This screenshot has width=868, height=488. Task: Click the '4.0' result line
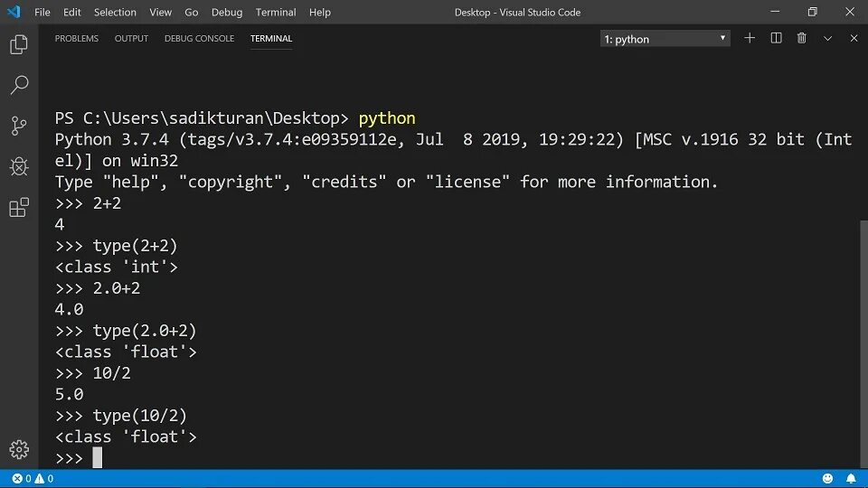pyautogui.click(x=70, y=309)
